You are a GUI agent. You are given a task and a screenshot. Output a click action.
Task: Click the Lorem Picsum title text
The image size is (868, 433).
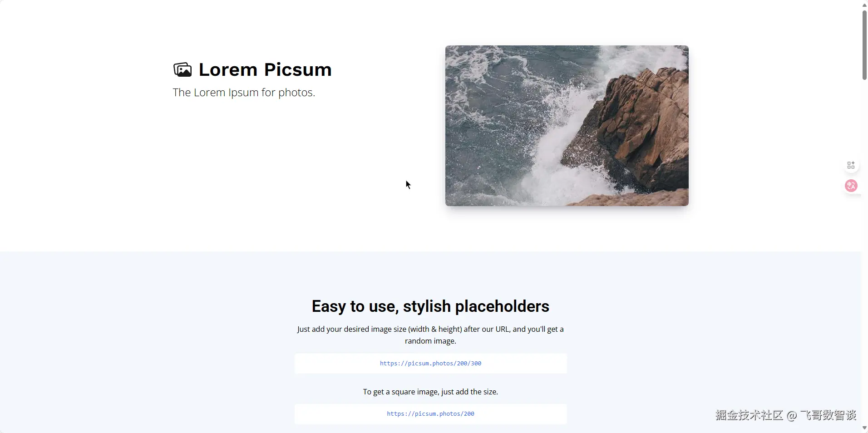[x=265, y=69]
